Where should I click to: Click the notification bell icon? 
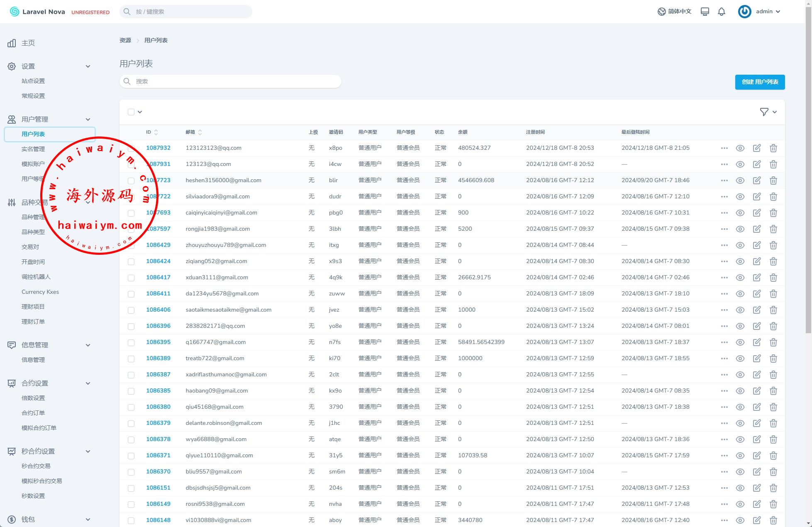(x=722, y=12)
